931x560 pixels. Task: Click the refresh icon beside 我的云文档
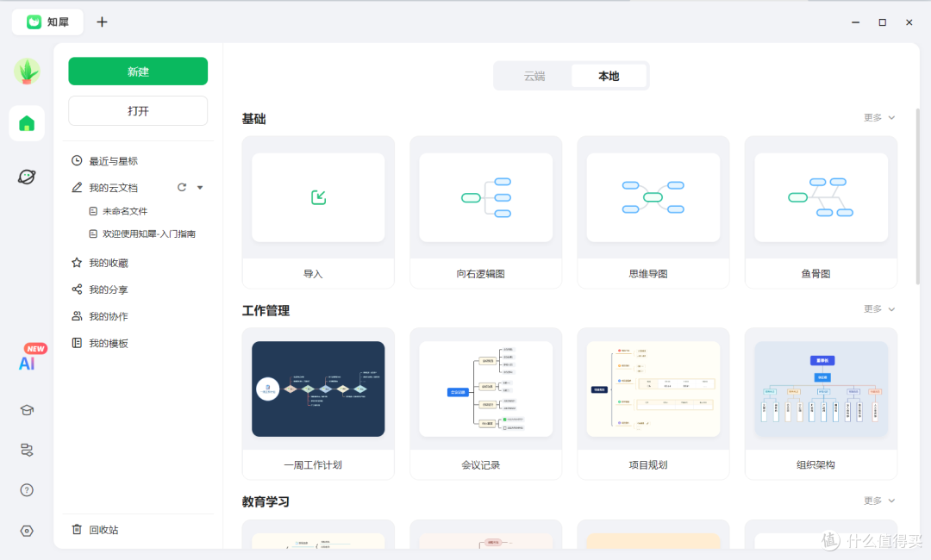(182, 188)
